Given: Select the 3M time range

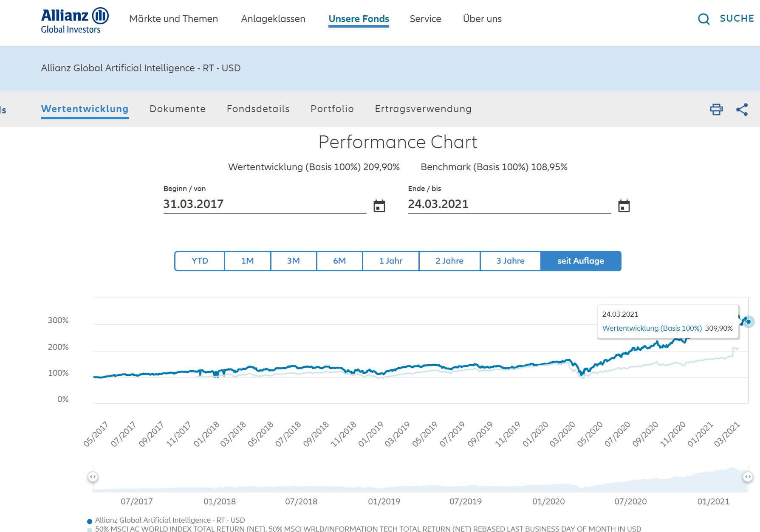Looking at the screenshot, I should click(294, 261).
